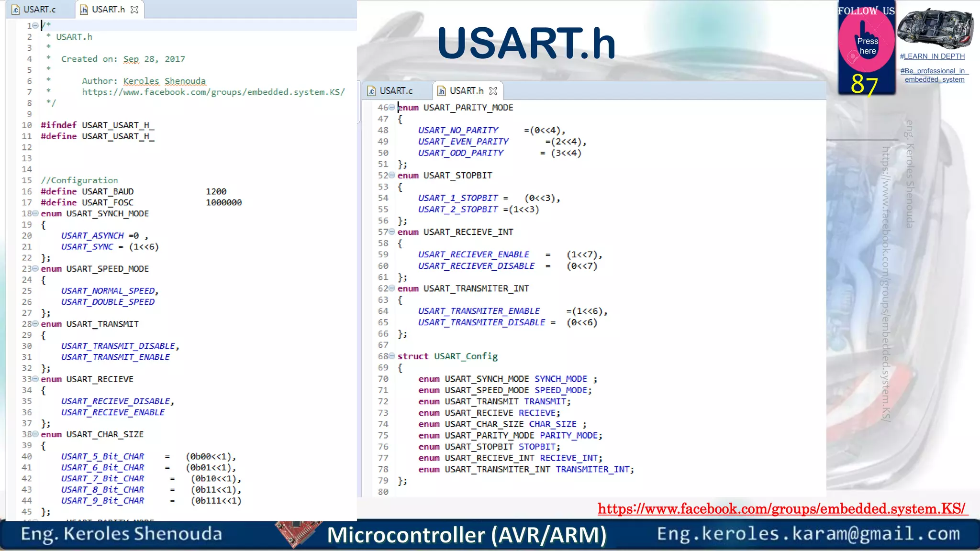Click the header file icon on left USART.h tab
Image resolution: width=980 pixels, height=551 pixels.
click(84, 10)
